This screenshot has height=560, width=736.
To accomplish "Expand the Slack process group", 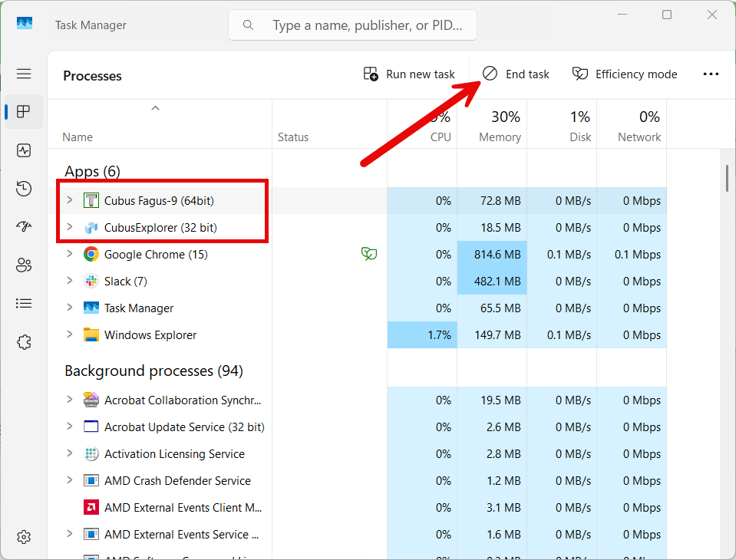I will pyautogui.click(x=69, y=281).
